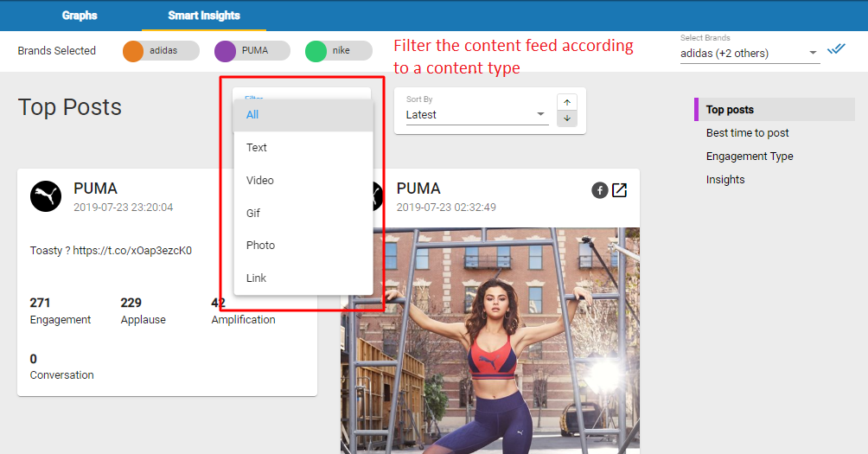Choose Text in the filter menu
Image resolution: width=868 pixels, height=454 pixels.
[303, 147]
